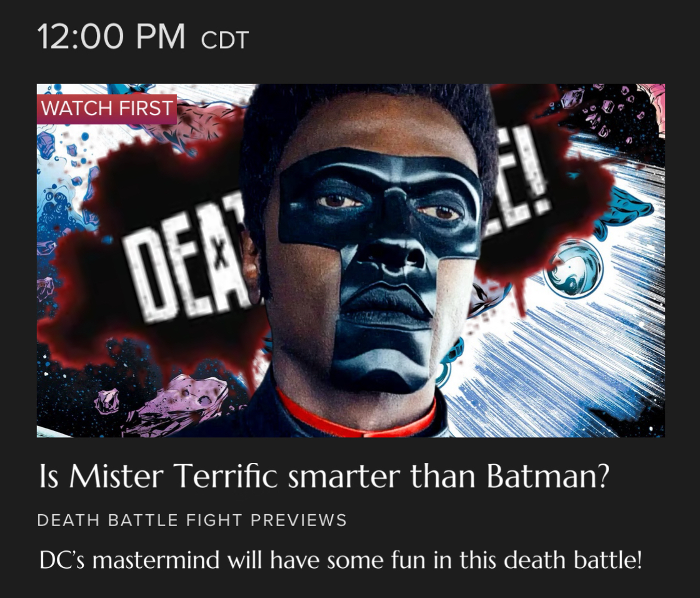The width and height of the screenshot is (700, 598).
Task: Click the "PM" part of the time
Action: (x=160, y=37)
